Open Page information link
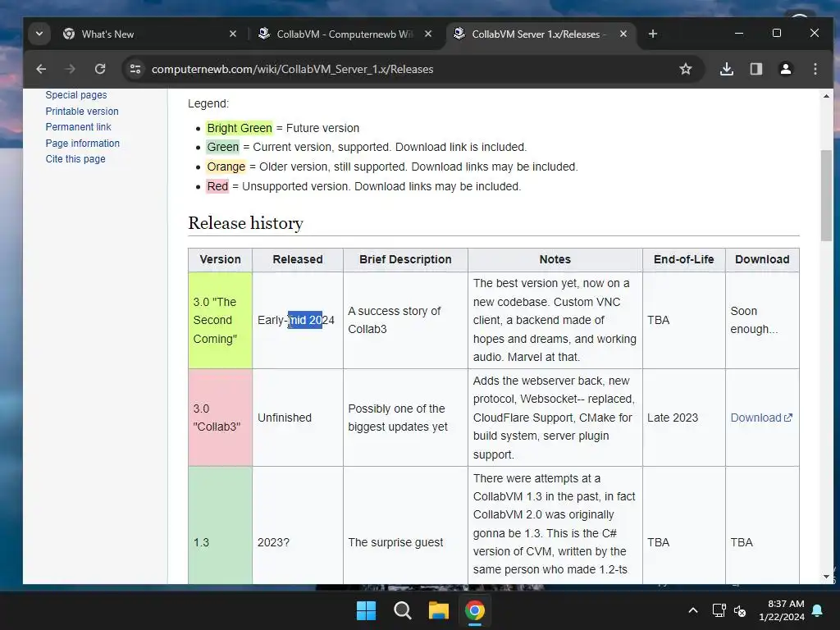This screenshot has width=840, height=630. (83, 143)
